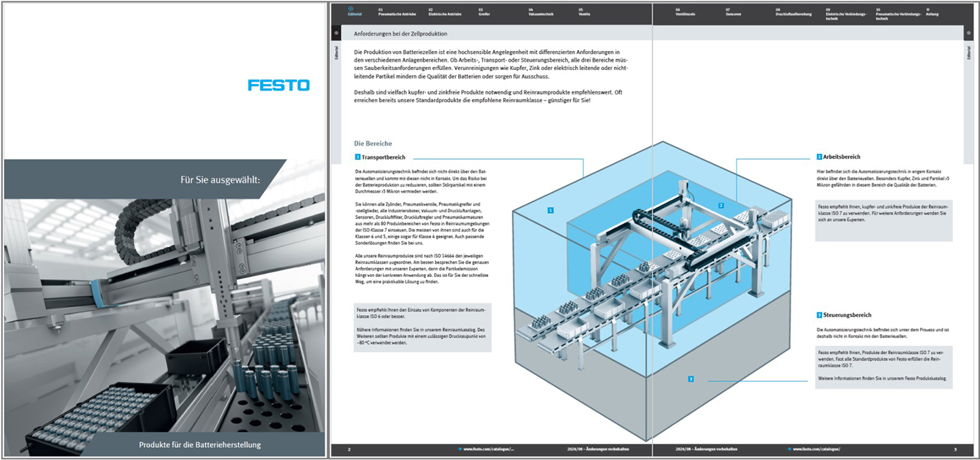Open chapter 04 Vakuumtechnik
This screenshot has width=980, height=460.
tap(541, 12)
